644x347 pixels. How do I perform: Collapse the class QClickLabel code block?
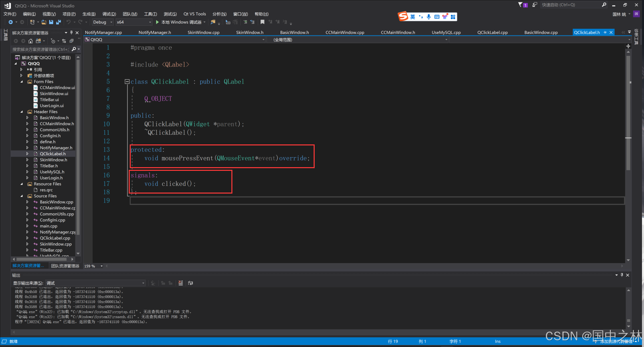tap(127, 82)
